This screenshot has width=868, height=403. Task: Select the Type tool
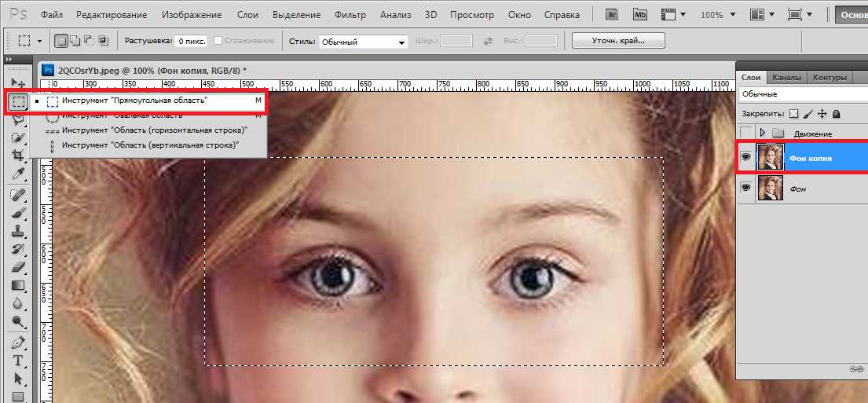point(18,361)
